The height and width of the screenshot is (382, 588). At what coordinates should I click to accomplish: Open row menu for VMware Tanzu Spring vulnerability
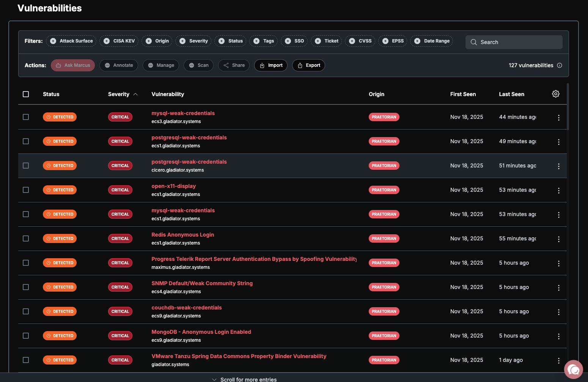point(559,361)
